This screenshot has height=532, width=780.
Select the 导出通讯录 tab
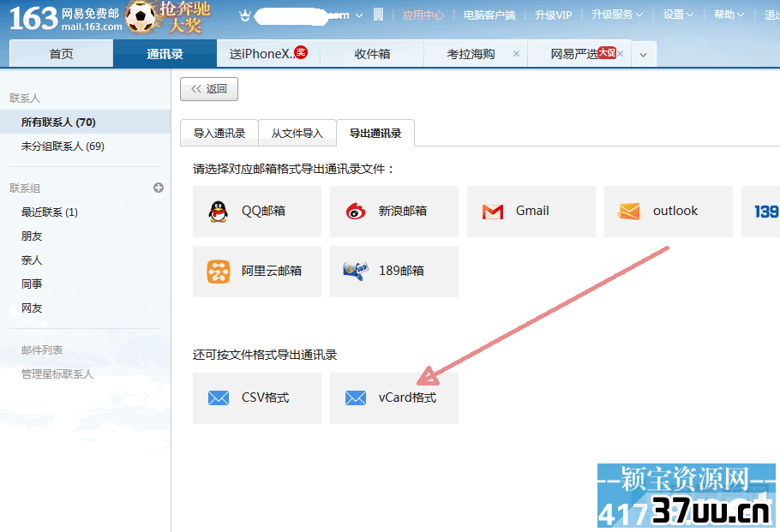375,134
